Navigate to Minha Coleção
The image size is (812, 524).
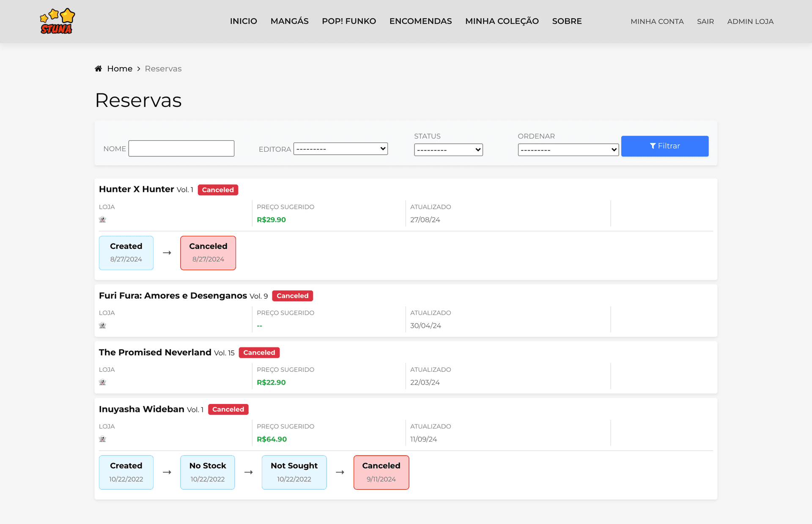[x=502, y=21]
